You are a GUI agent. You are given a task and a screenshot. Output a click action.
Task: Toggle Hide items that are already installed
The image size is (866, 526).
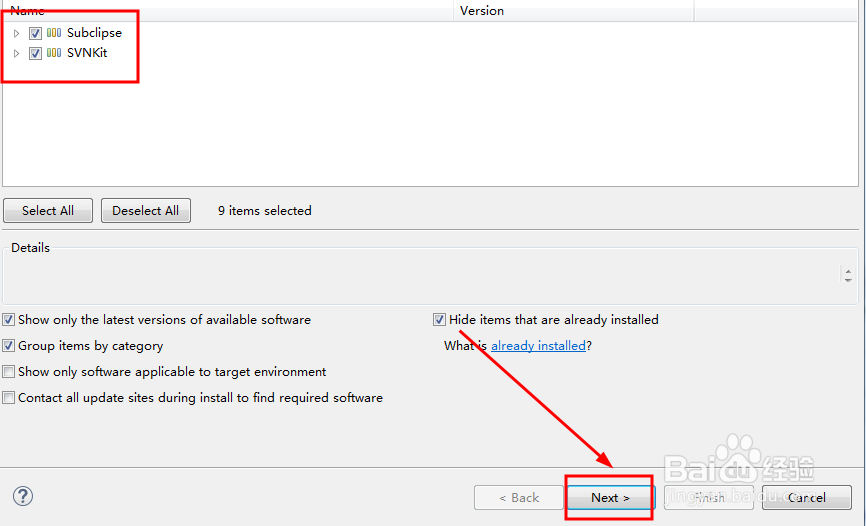point(439,319)
